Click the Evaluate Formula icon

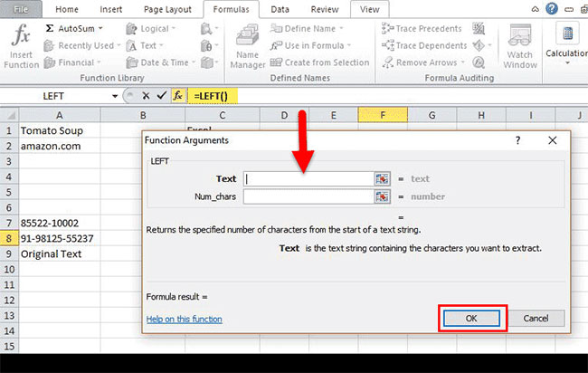pyautogui.click(x=479, y=62)
